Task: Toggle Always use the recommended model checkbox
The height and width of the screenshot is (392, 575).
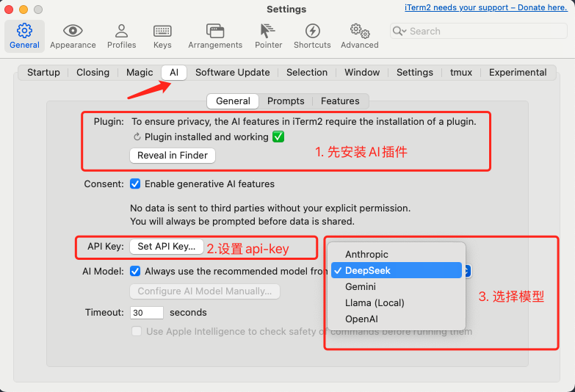Action: pyautogui.click(x=135, y=271)
